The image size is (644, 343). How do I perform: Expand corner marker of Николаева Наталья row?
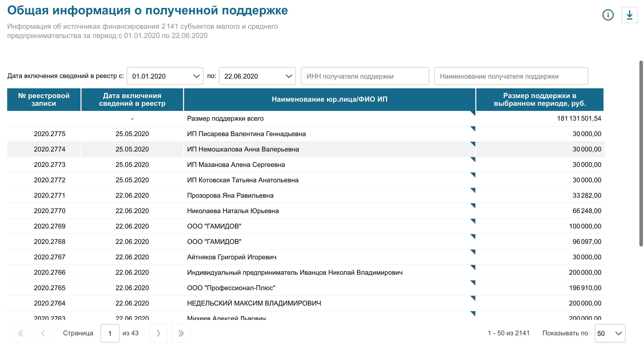point(473,206)
